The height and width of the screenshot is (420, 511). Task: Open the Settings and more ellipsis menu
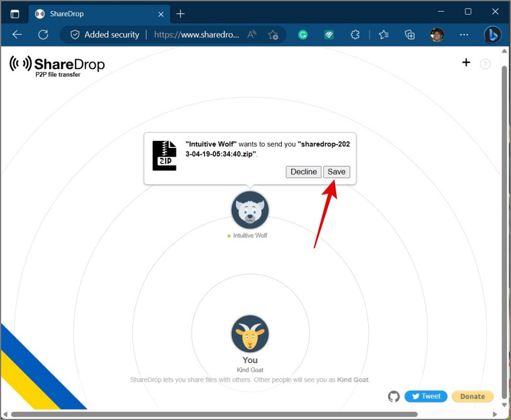pyautogui.click(x=464, y=34)
